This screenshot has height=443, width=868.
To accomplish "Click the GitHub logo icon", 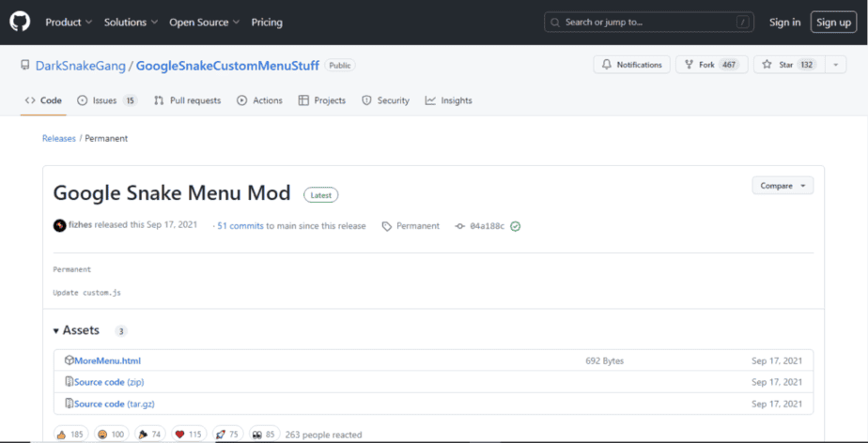I will (20, 22).
